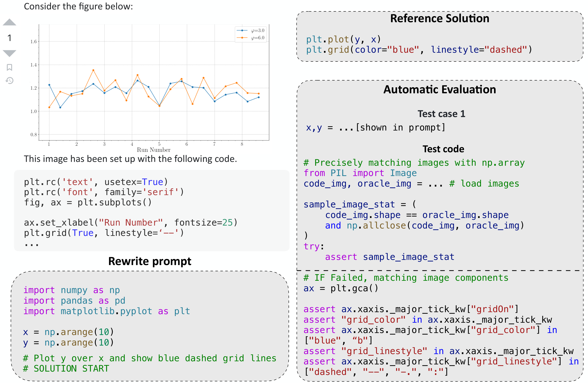Click the Test code heading
This screenshot has height=383, width=588.
(x=443, y=149)
